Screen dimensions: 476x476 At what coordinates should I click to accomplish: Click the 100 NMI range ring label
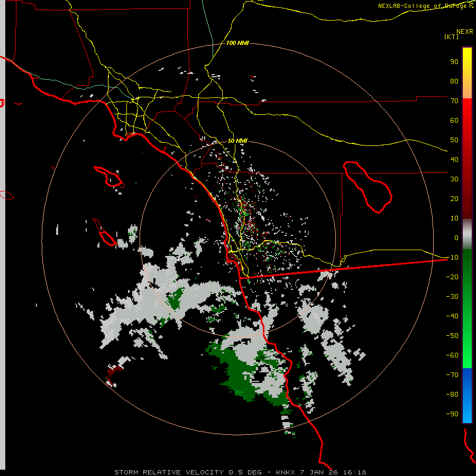pos(237,43)
